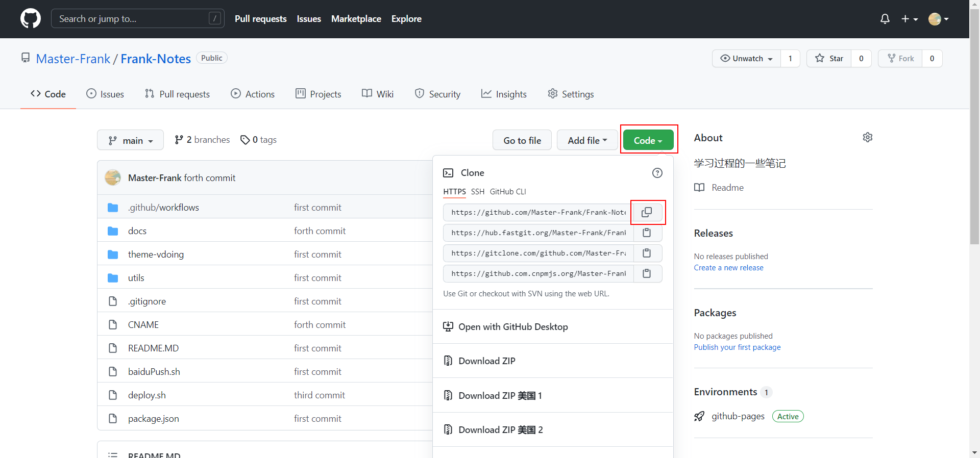The image size is (980, 458).
Task: Open the Projects tab
Action: [x=318, y=94]
